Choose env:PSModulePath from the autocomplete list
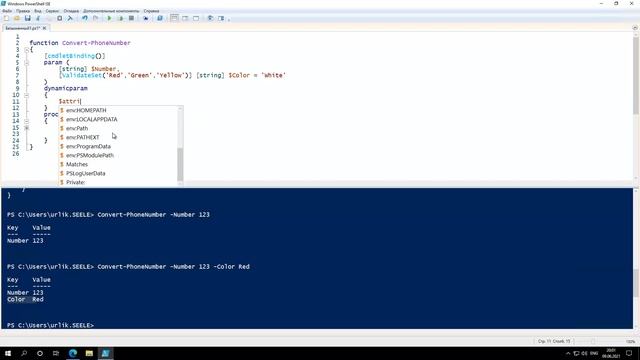 coord(118,155)
